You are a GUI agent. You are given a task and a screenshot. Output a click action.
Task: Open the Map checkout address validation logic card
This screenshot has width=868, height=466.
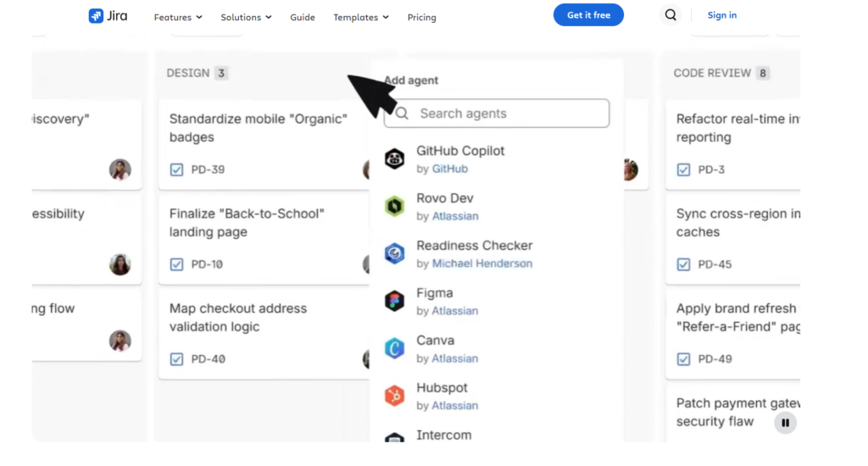[264, 335]
